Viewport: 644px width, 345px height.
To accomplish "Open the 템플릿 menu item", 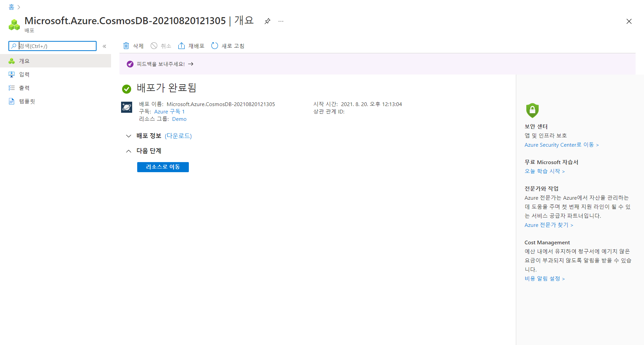I will [55, 101].
